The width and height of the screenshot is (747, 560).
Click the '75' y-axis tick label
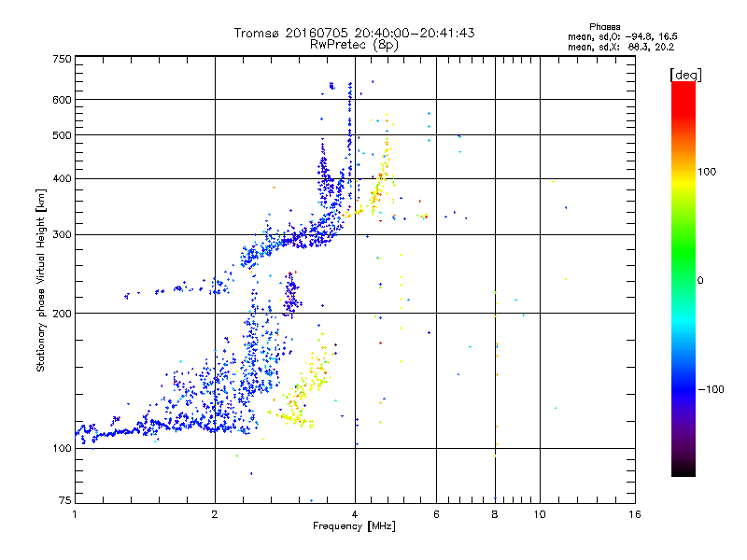tap(65, 500)
